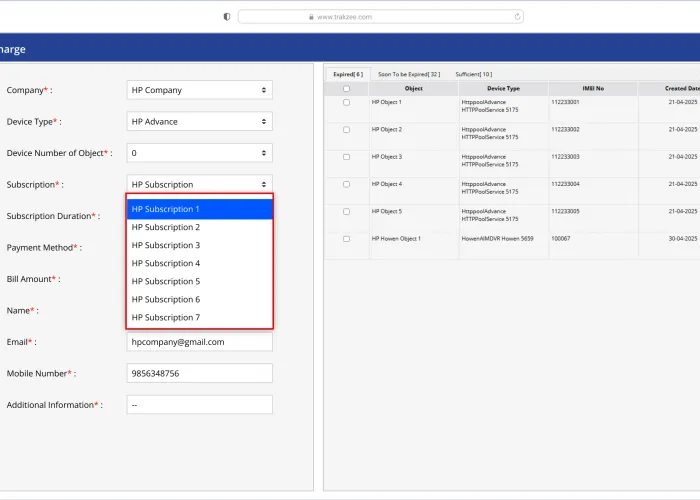Click the lock icon in the address bar
This screenshot has height=500, width=700.
click(x=311, y=17)
